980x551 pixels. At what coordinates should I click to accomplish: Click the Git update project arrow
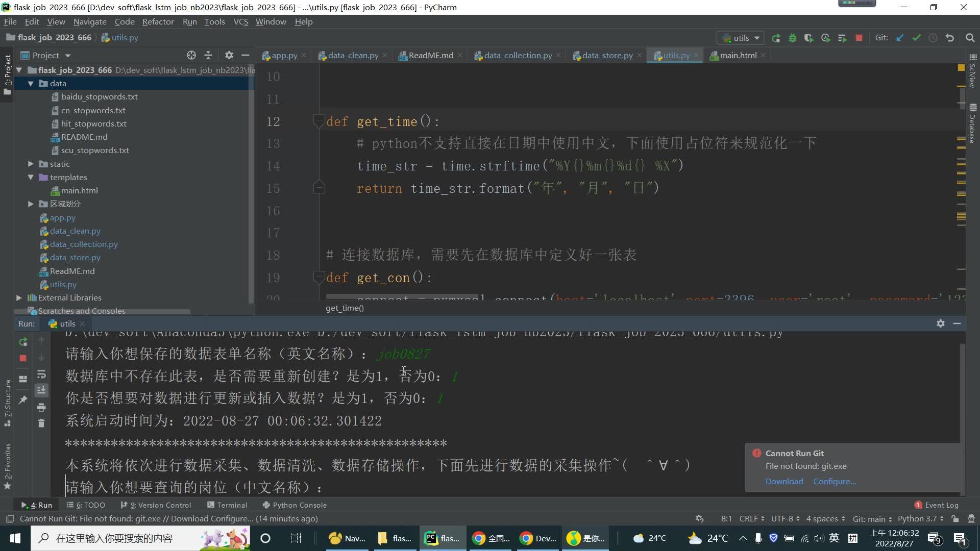point(900,38)
